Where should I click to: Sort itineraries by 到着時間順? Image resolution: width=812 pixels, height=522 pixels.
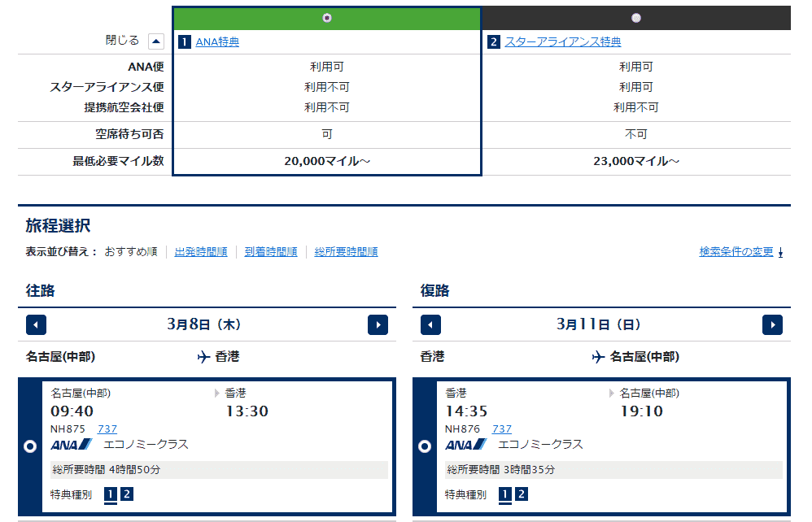[271, 252]
